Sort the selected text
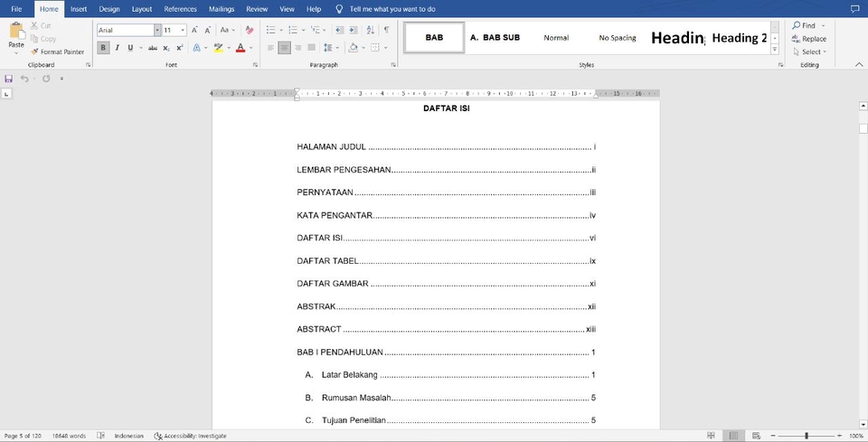 pos(371,30)
